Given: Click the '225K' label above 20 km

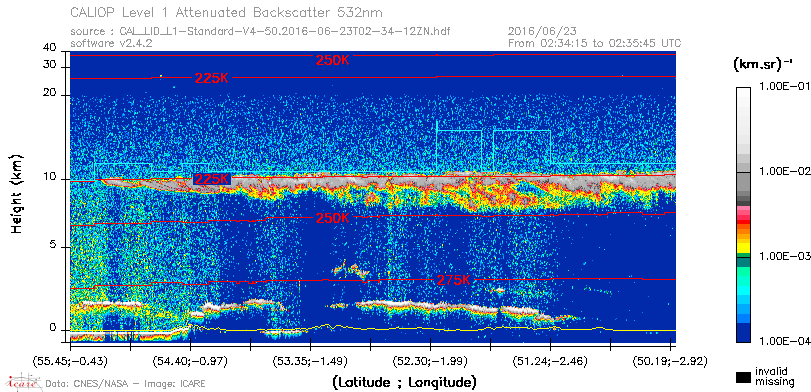Looking at the screenshot, I should coord(212,79).
